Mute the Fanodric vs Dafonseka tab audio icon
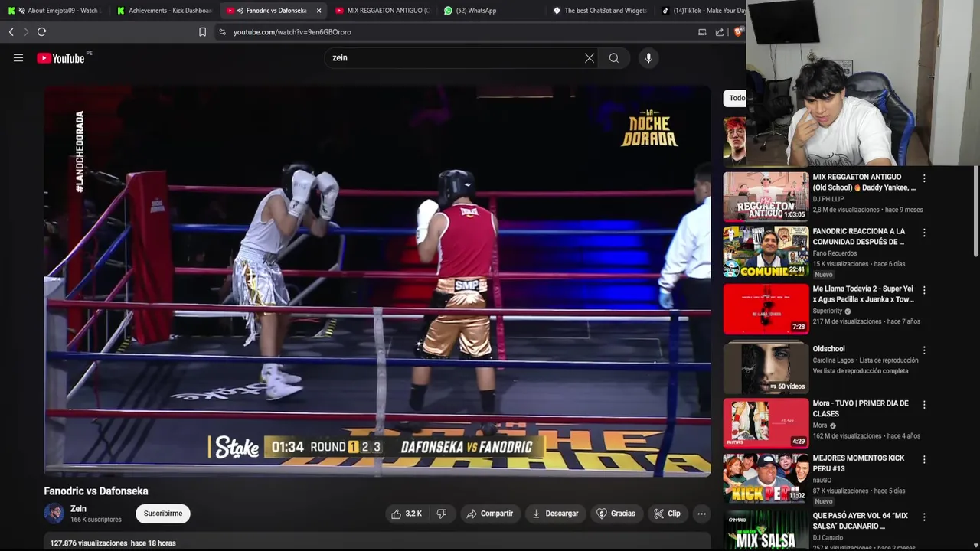The width and height of the screenshot is (980, 551). click(x=240, y=11)
